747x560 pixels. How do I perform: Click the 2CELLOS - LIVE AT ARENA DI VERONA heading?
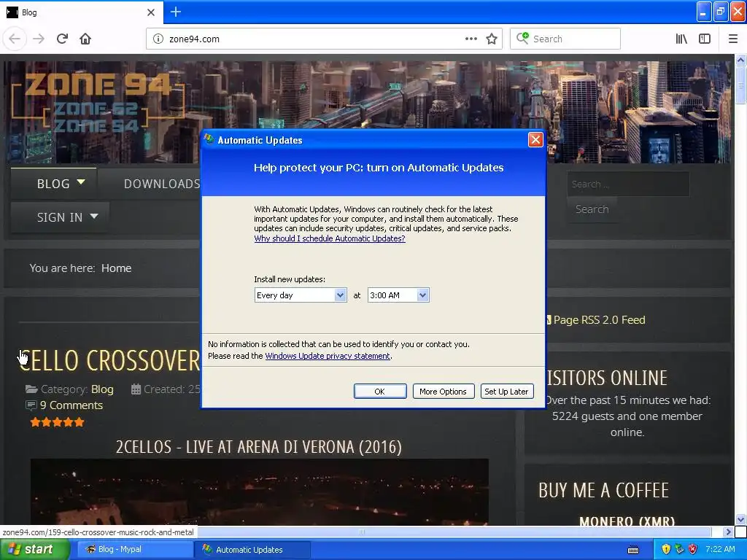(259, 447)
